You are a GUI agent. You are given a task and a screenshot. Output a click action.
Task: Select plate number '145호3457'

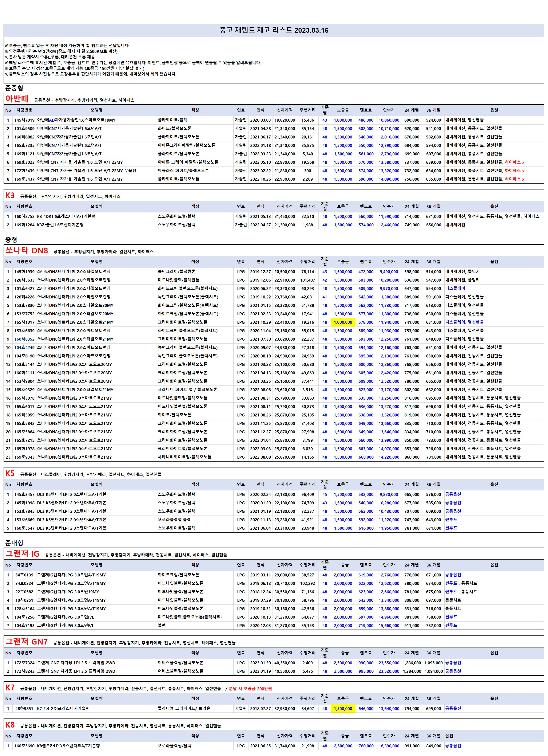point(24,495)
